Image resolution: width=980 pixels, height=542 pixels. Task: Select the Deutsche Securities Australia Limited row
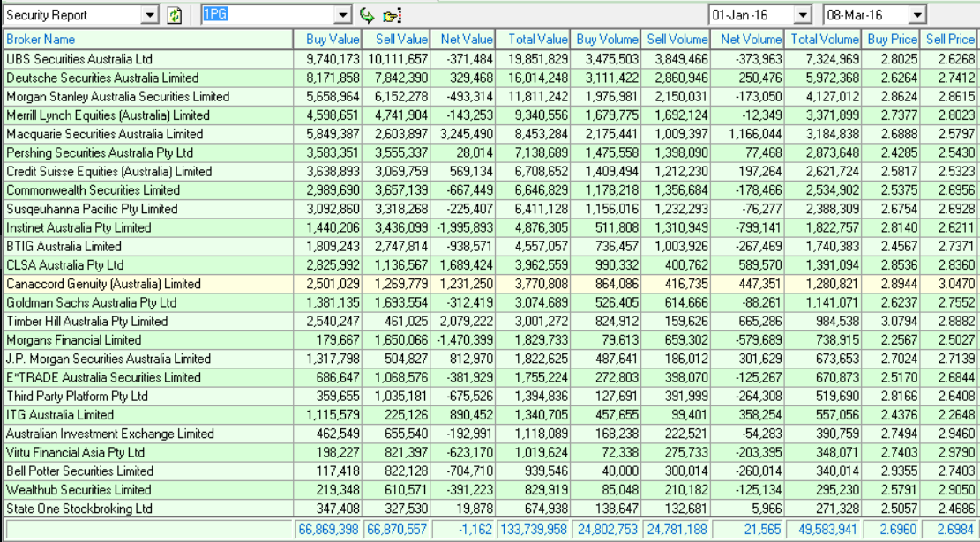(x=490, y=78)
